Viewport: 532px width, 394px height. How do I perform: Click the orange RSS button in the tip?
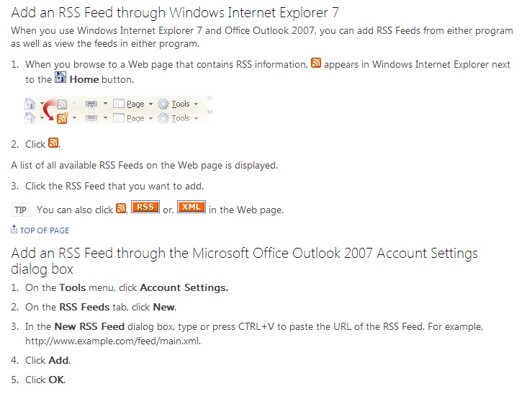pyautogui.click(x=145, y=209)
